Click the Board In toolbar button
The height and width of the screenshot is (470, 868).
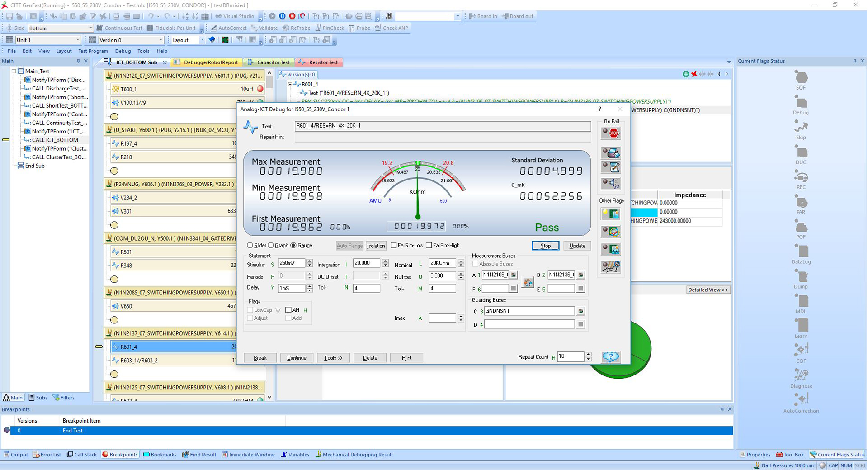pyautogui.click(x=483, y=16)
